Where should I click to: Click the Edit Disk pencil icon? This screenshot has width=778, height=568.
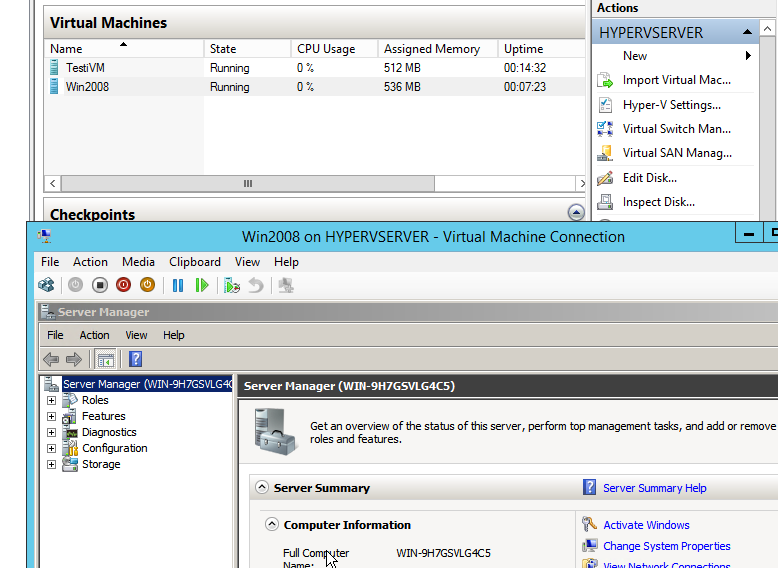click(x=605, y=178)
